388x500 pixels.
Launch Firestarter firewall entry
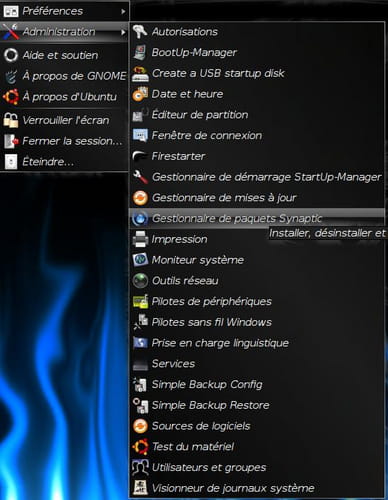pos(257,156)
